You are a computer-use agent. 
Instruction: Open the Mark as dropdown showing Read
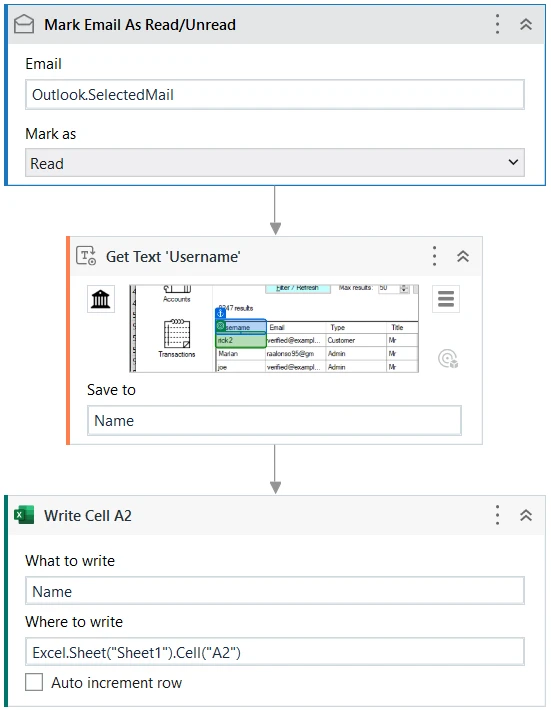(275, 163)
